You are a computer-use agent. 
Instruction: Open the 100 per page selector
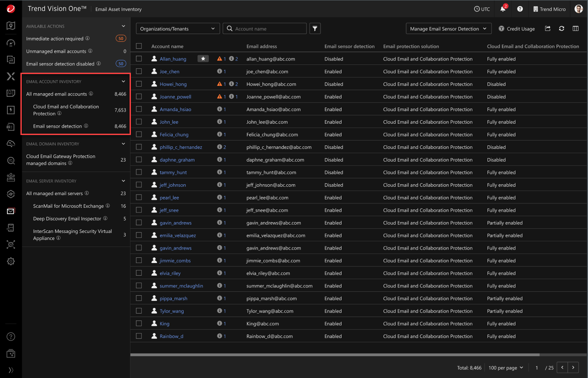(505, 368)
